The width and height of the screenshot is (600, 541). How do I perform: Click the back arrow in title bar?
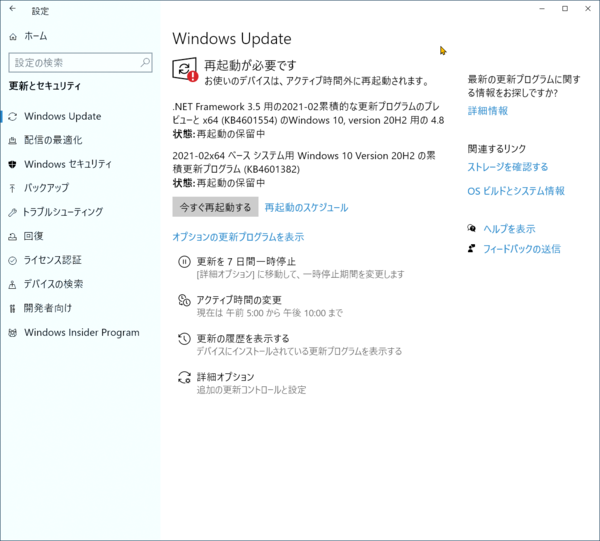13,9
